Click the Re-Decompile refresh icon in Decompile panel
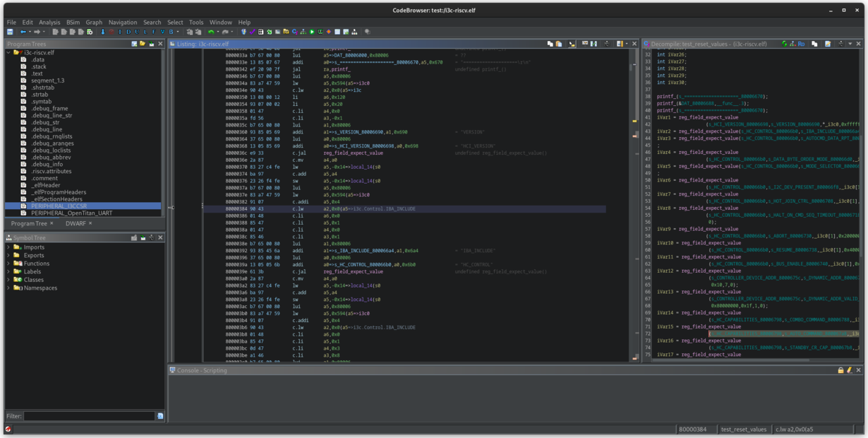Screen dimensions: 868x438 pos(785,44)
